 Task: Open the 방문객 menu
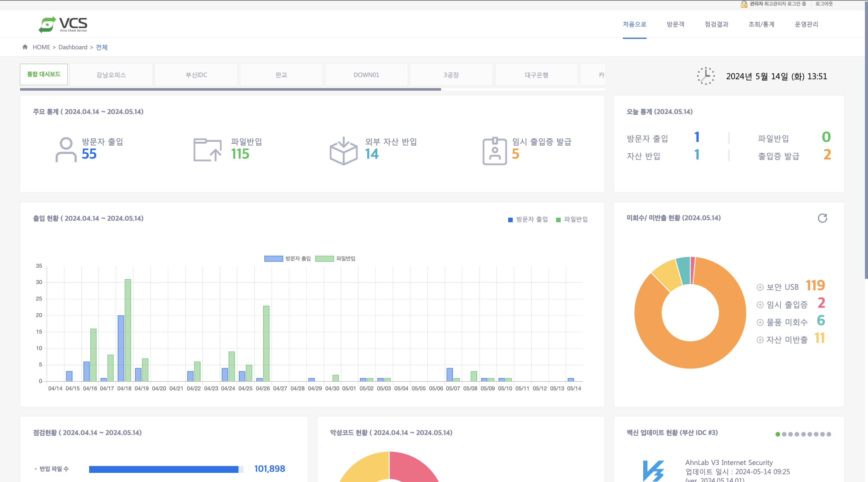click(x=675, y=24)
